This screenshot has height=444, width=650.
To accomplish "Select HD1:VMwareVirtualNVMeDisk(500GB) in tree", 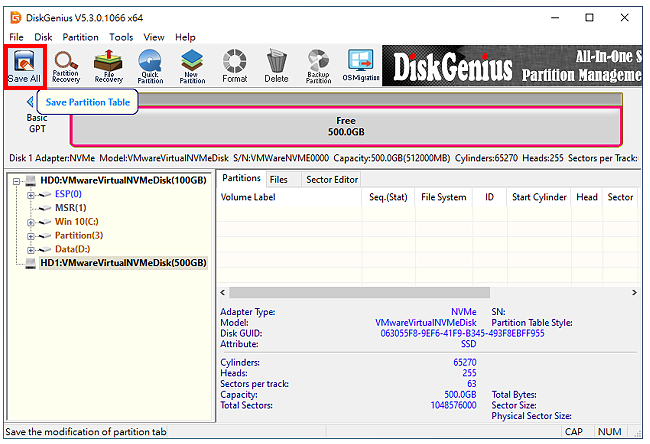I will click(x=123, y=263).
